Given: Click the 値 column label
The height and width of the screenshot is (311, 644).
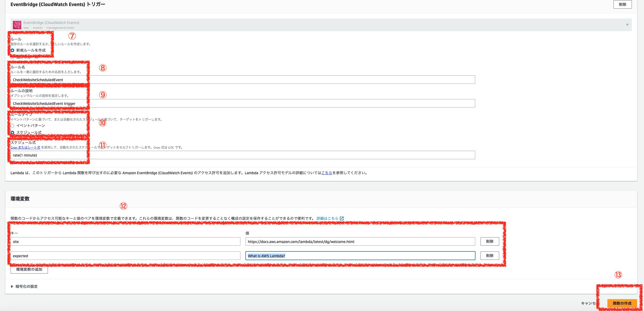Looking at the screenshot, I should (247, 233).
